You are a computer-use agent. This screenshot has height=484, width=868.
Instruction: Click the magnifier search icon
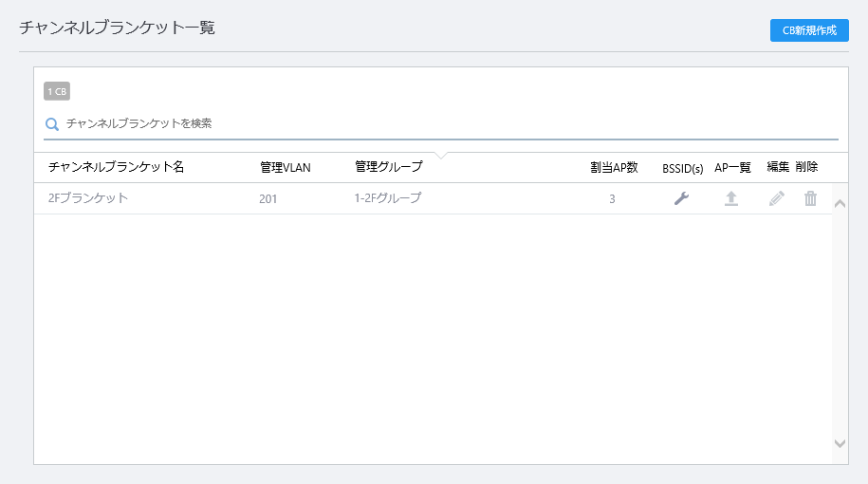(x=52, y=124)
